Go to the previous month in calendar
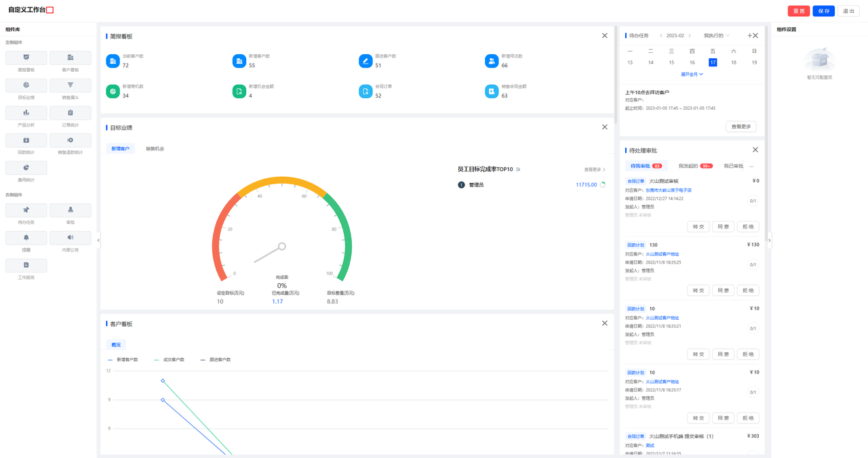The image size is (868, 458). (x=661, y=36)
